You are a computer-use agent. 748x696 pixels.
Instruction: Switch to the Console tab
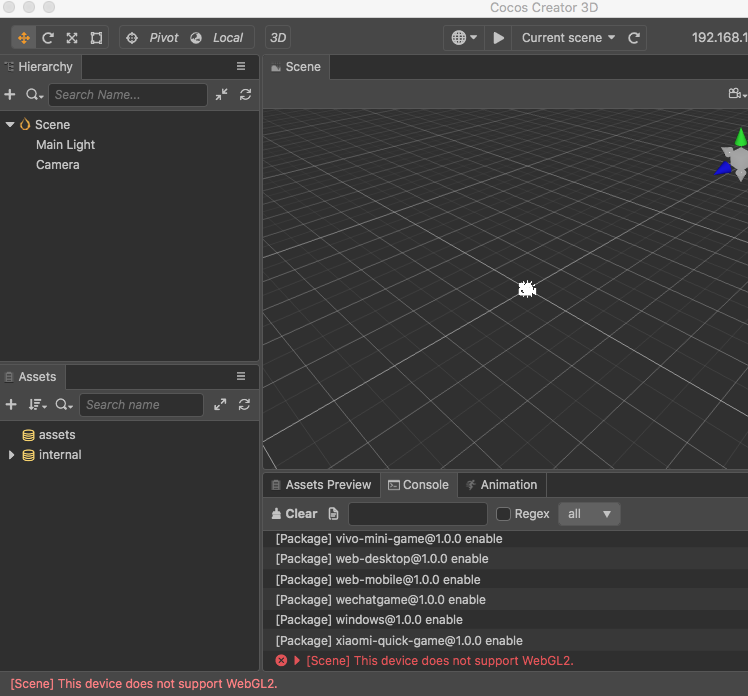coord(418,485)
